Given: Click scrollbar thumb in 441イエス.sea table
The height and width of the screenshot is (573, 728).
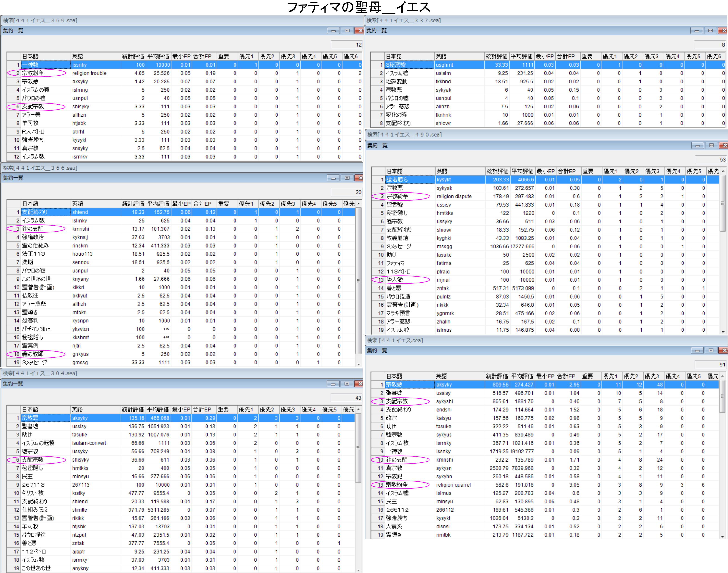Looking at the screenshot, I should point(723,396).
